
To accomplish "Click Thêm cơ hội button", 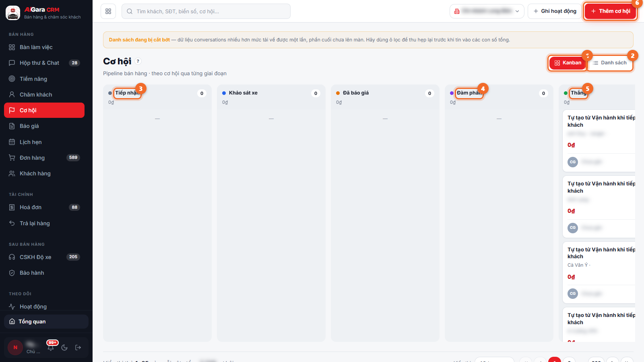I will tap(611, 11).
